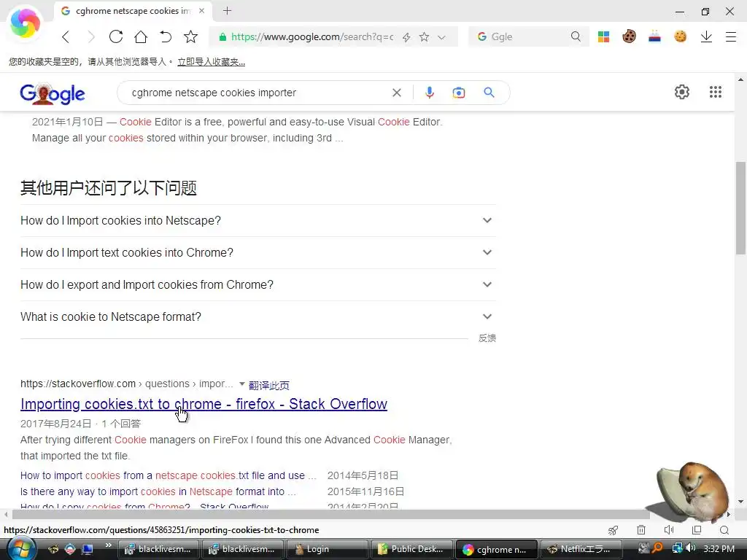Start voice search with microphone icon
This screenshot has height=560, width=747.
pos(429,93)
